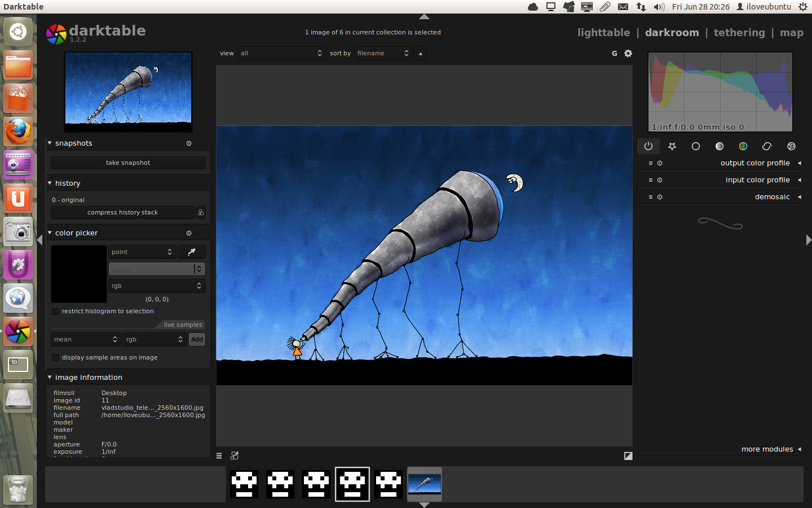Screen dimensions: 812x508
Task: Launch Firefox from the Ubuntu dock
Action: (x=18, y=132)
